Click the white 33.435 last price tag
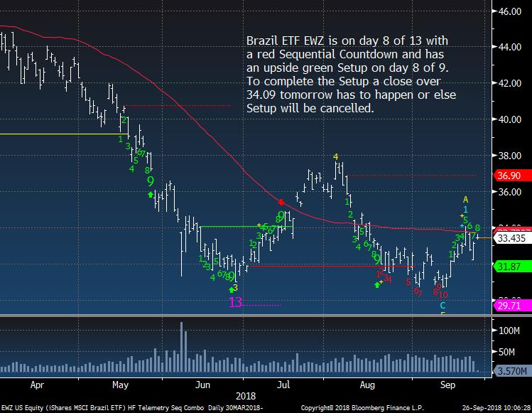 [512, 238]
